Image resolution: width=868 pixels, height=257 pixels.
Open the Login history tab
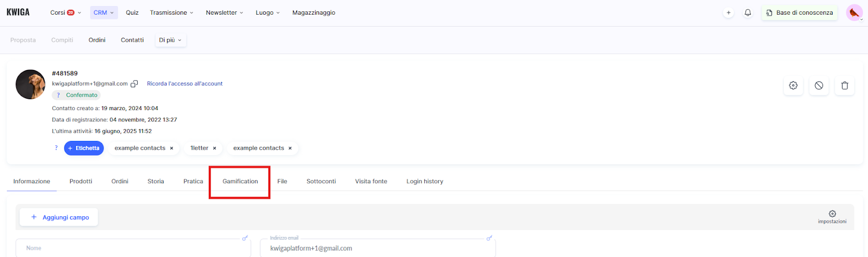425,182
